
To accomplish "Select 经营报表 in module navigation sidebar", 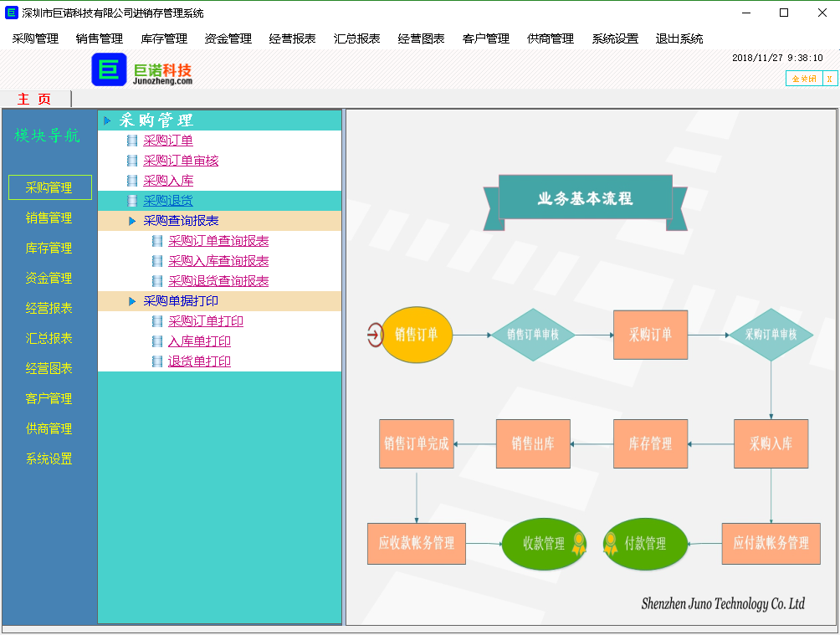I will [x=49, y=308].
